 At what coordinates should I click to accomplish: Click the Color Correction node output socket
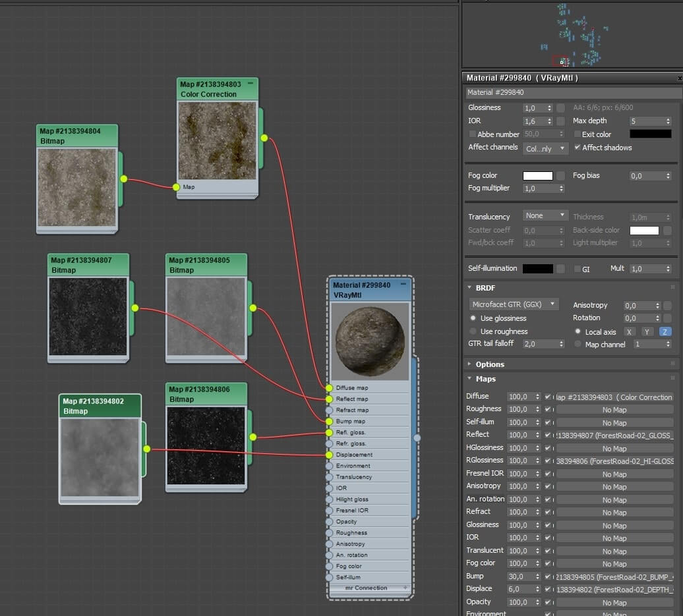coord(264,138)
